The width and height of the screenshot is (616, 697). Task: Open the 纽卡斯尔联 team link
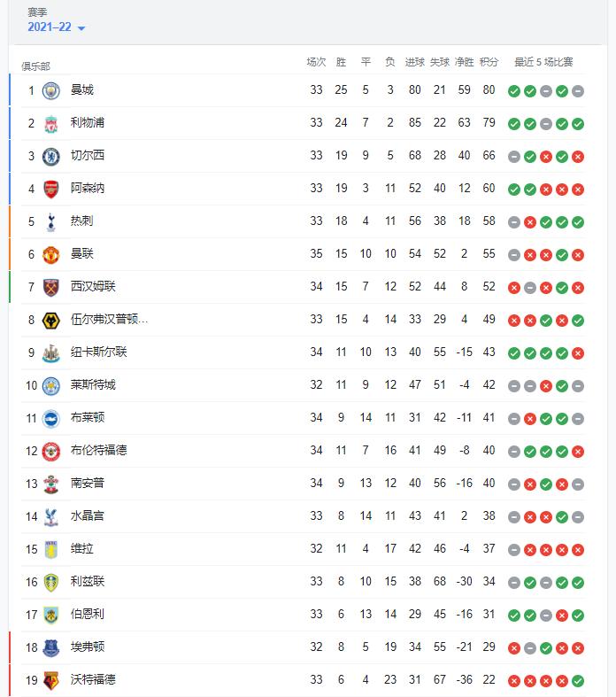(98, 352)
